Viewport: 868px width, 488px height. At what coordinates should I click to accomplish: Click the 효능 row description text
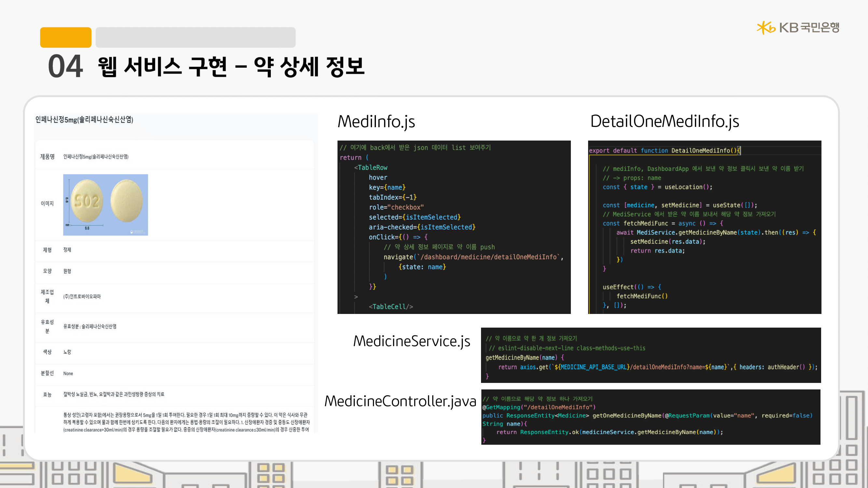tap(114, 394)
